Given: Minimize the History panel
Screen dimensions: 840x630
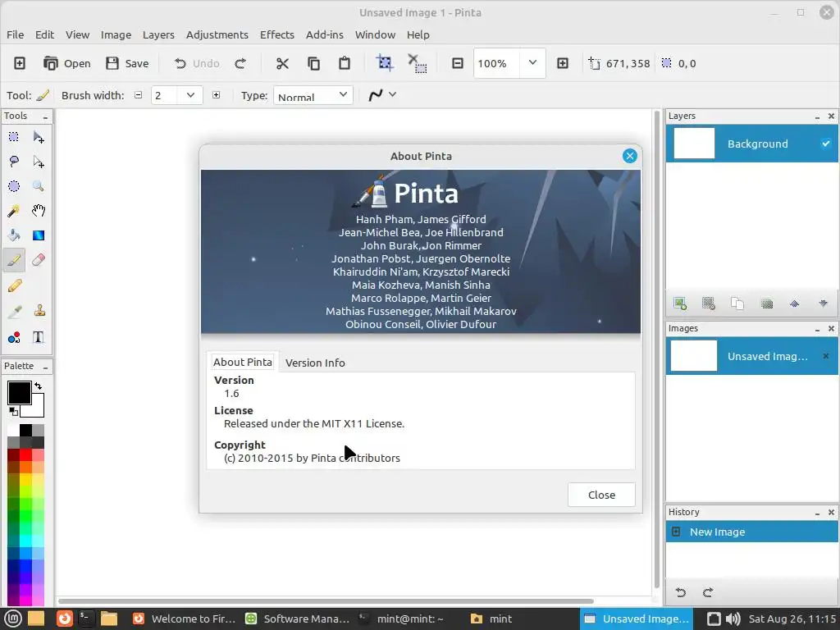Looking at the screenshot, I should click(818, 513).
